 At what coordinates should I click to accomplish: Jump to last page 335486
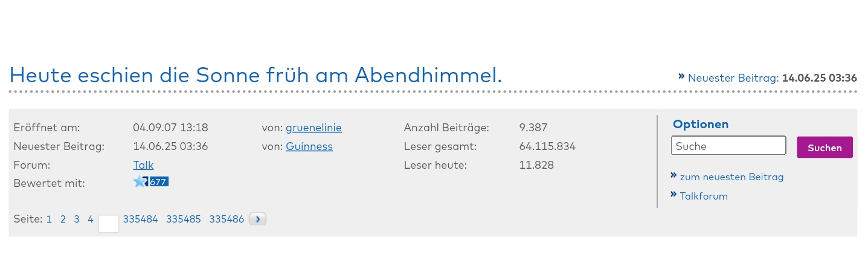click(x=227, y=220)
